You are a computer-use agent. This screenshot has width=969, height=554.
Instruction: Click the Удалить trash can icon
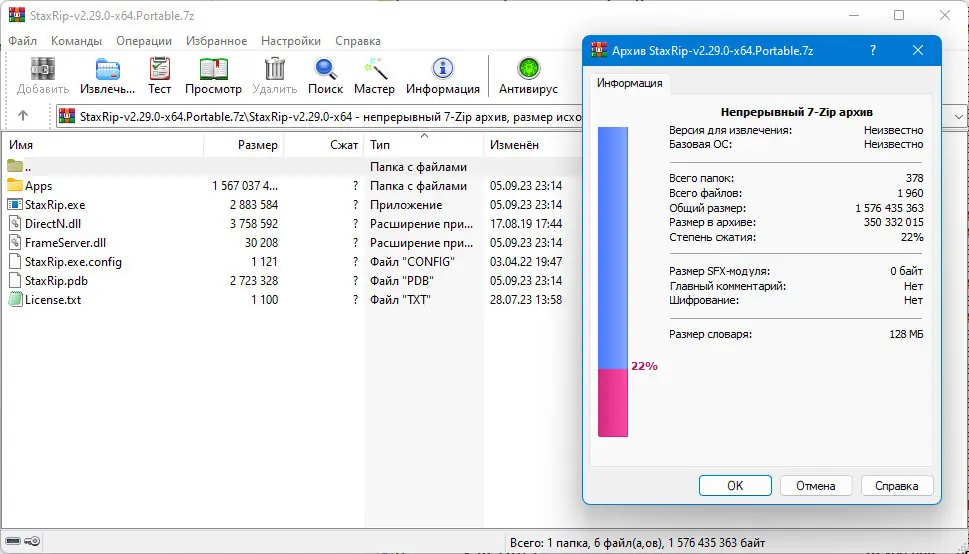pyautogui.click(x=274, y=69)
